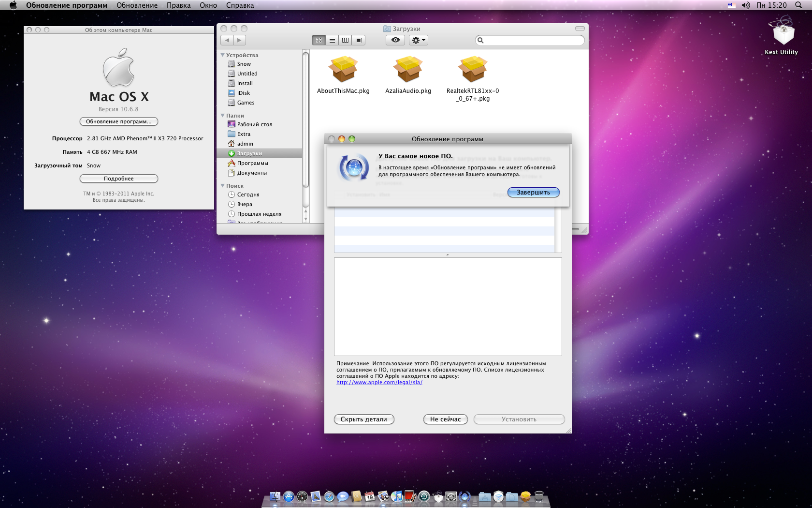Open the Applications folder stack in Dock
Image resolution: width=812 pixels, height=508 pixels.
pyautogui.click(x=485, y=496)
